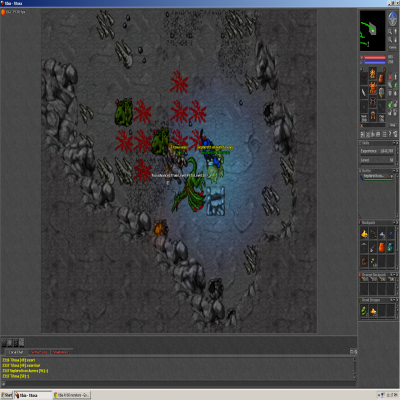The height and width of the screenshot is (400, 400).
Task: Toggle the green chase opponent mode
Action: (395, 85)
